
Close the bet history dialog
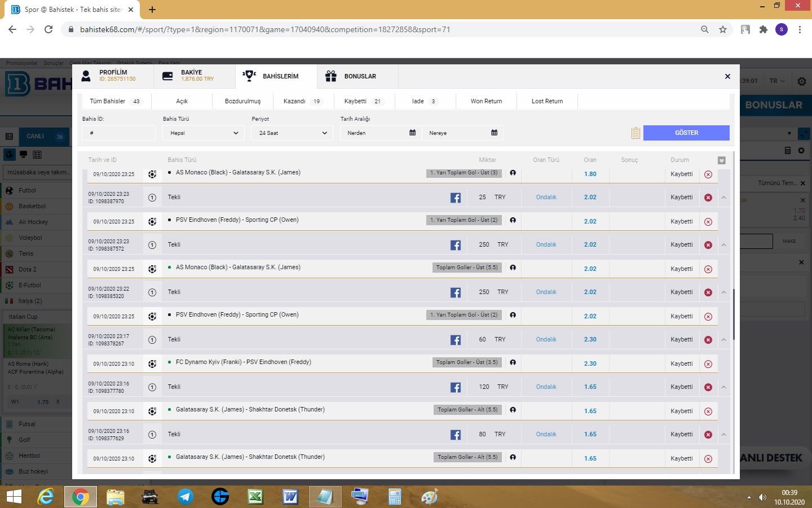coord(727,76)
